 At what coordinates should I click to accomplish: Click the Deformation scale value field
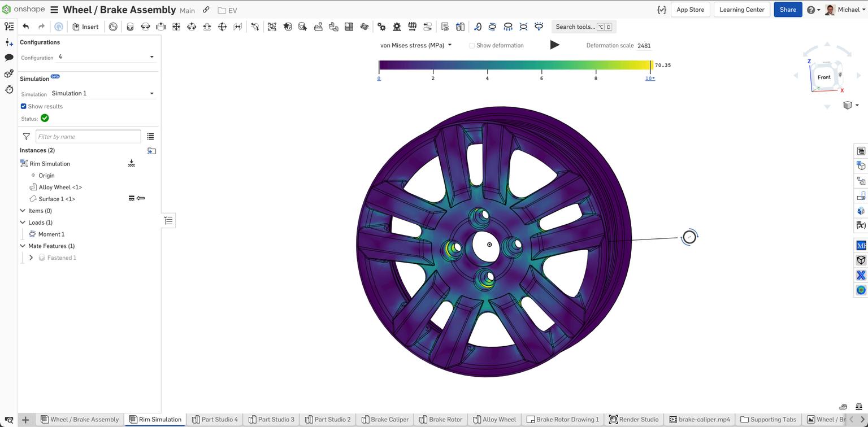(644, 45)
